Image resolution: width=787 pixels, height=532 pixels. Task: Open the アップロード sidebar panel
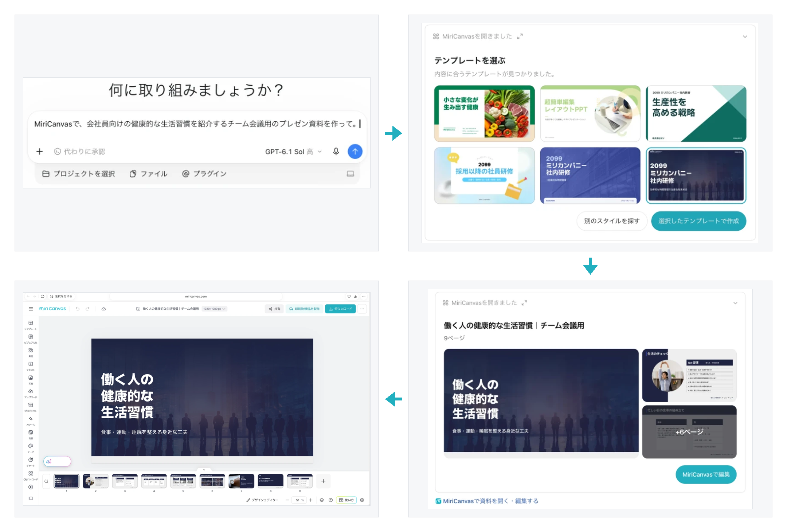31,394
